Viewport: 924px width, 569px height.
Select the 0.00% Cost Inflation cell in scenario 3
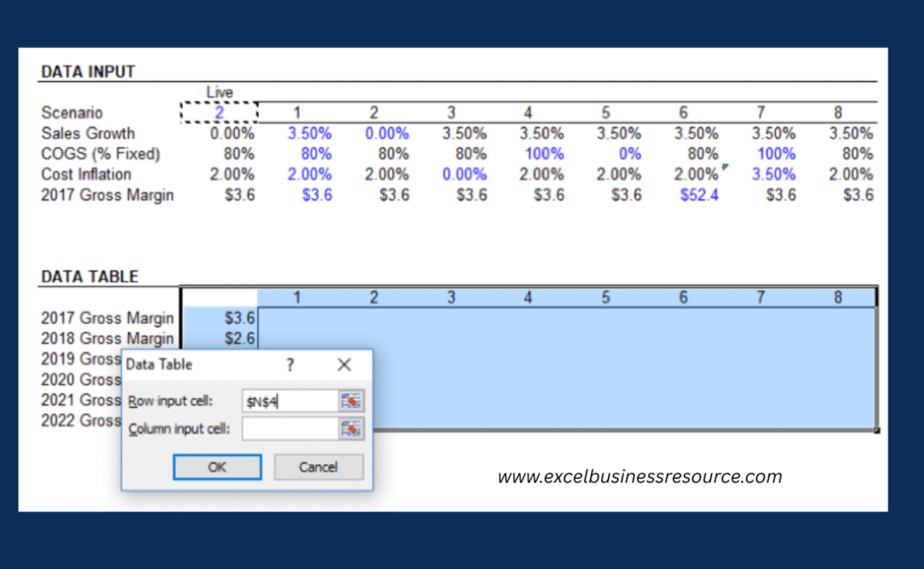[464, 174]
